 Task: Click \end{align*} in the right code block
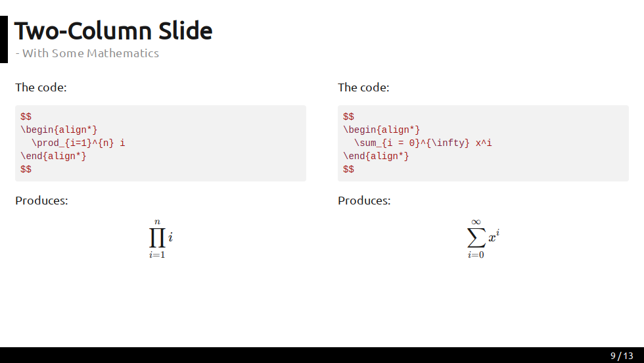point(376,157)
